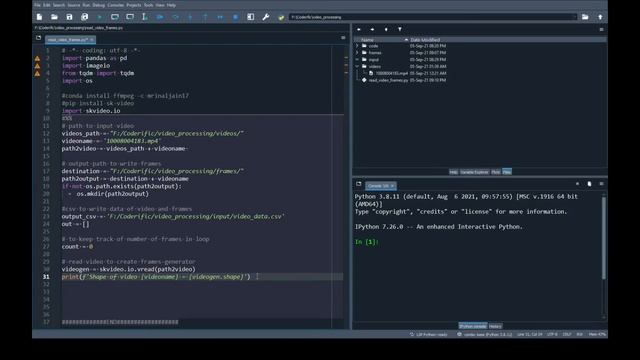Browse console tabs icon

tap(359, 184)
